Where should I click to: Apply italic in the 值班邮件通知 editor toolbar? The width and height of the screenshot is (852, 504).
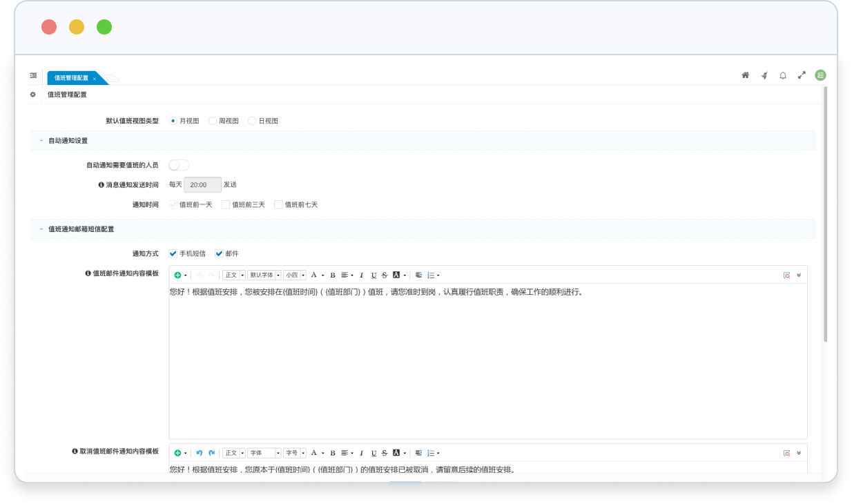point(361,275)
